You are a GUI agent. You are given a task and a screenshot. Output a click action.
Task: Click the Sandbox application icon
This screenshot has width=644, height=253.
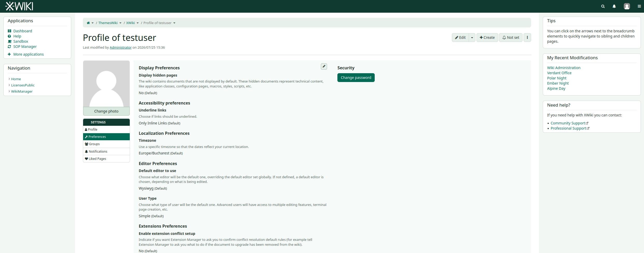point(10,41)
